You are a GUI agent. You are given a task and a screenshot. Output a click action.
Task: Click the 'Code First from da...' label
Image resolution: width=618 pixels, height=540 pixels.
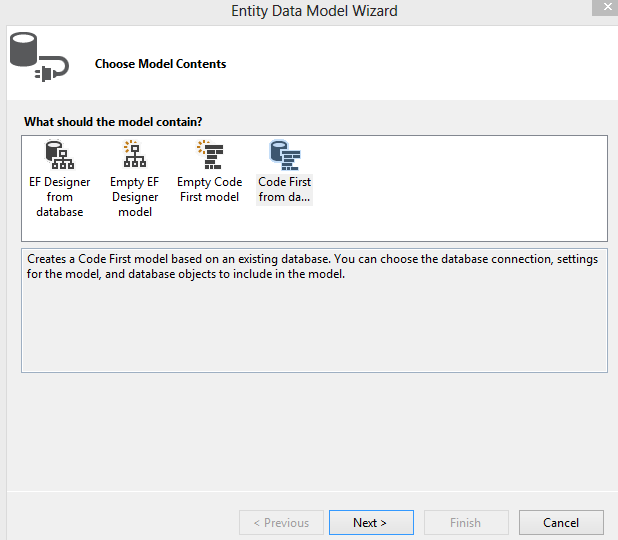284,189
